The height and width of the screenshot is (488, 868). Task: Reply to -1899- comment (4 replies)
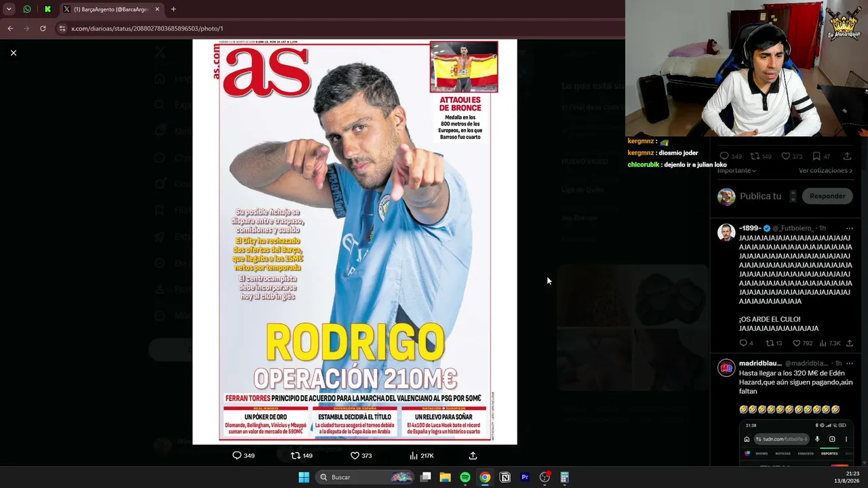point(746,343)
